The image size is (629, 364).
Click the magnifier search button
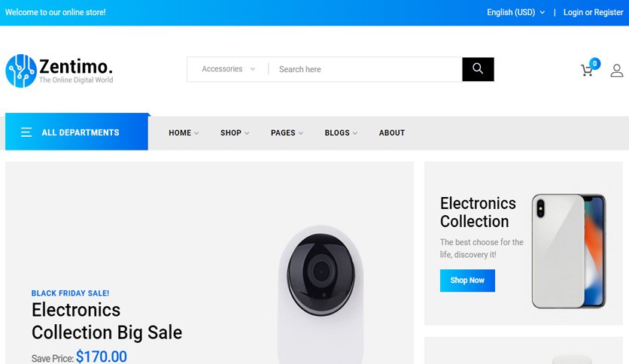click(478, 69)
